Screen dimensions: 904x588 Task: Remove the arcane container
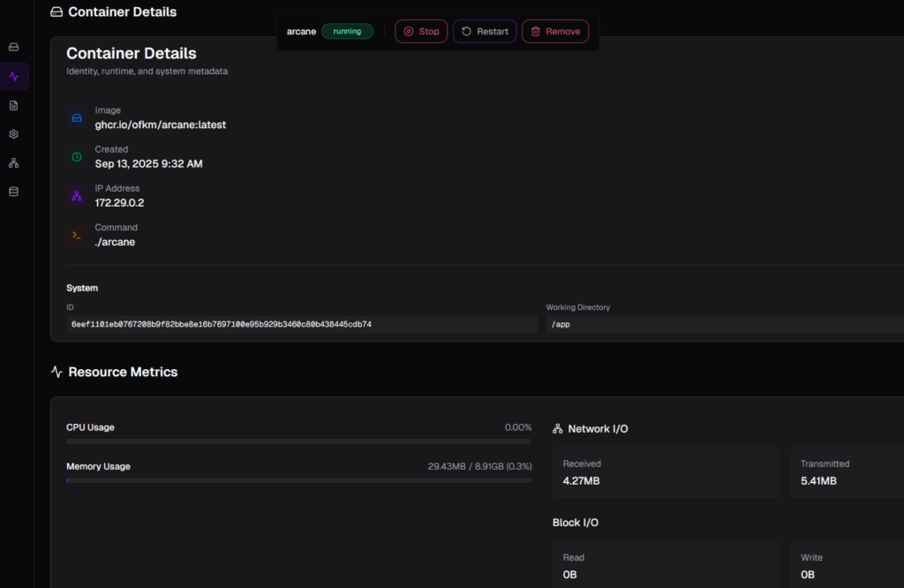pyautogui.click(x=555, y=31)
